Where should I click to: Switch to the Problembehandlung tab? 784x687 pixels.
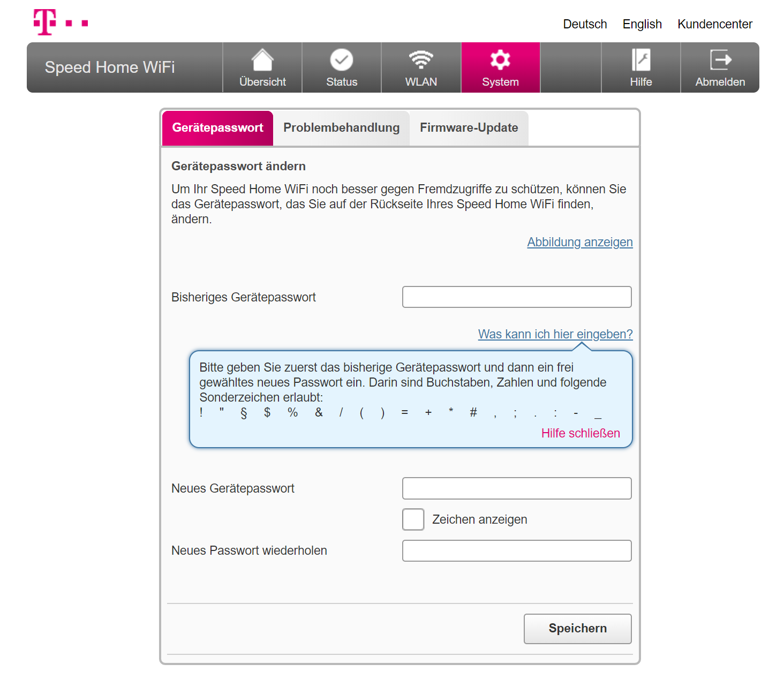[342, 128]
